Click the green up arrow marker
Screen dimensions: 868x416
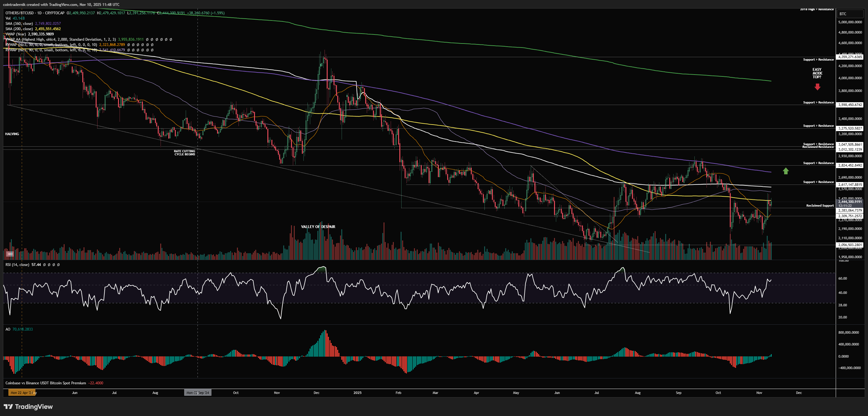(x=785, y=171)
